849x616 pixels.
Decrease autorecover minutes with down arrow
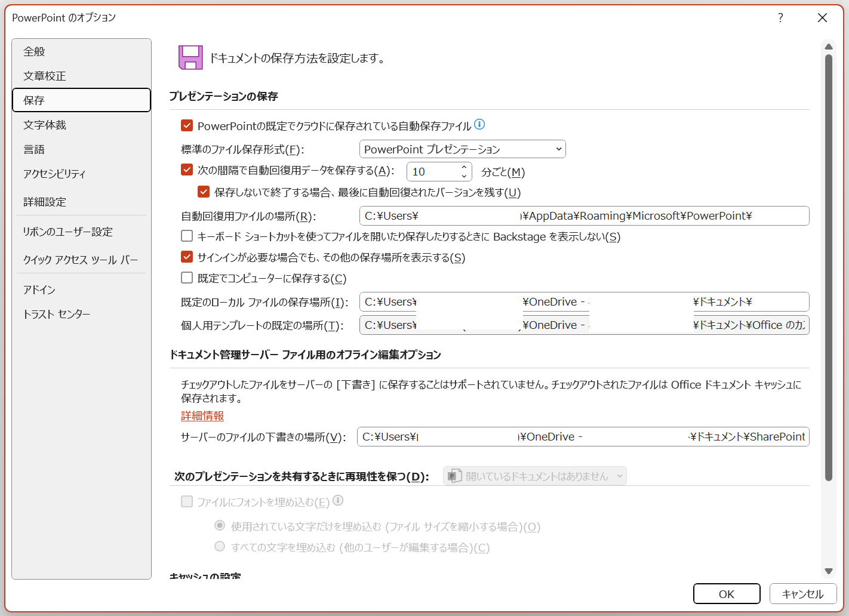coord(464,176)
